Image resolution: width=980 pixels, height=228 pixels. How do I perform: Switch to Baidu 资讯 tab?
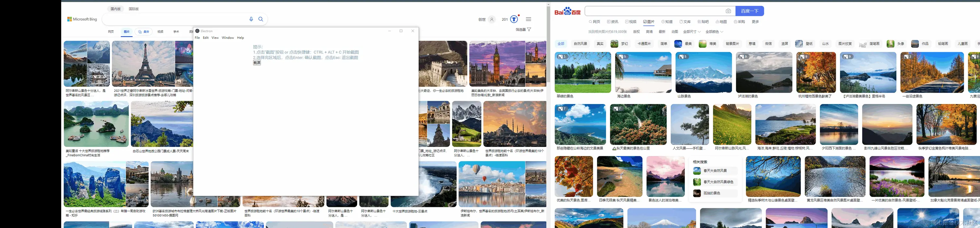pyautogui.click(x=612, y=22)
